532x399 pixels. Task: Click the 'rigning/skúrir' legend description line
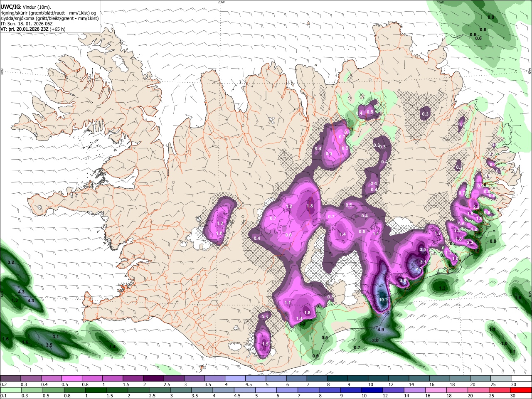click(48, 13)
